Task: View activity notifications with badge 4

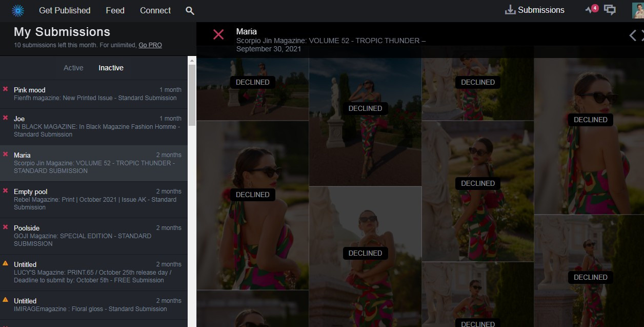Action: coord(591,9)
